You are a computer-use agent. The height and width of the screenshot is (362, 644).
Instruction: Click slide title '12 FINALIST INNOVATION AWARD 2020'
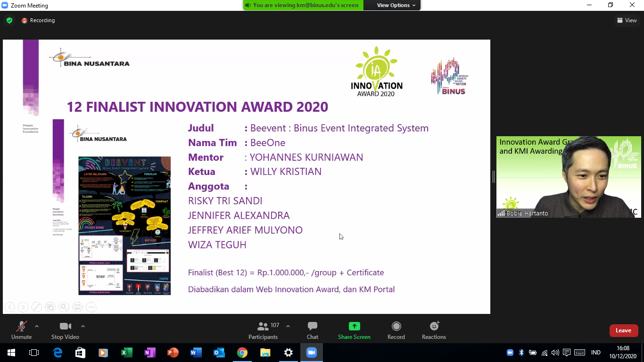(x=198, y=107)
